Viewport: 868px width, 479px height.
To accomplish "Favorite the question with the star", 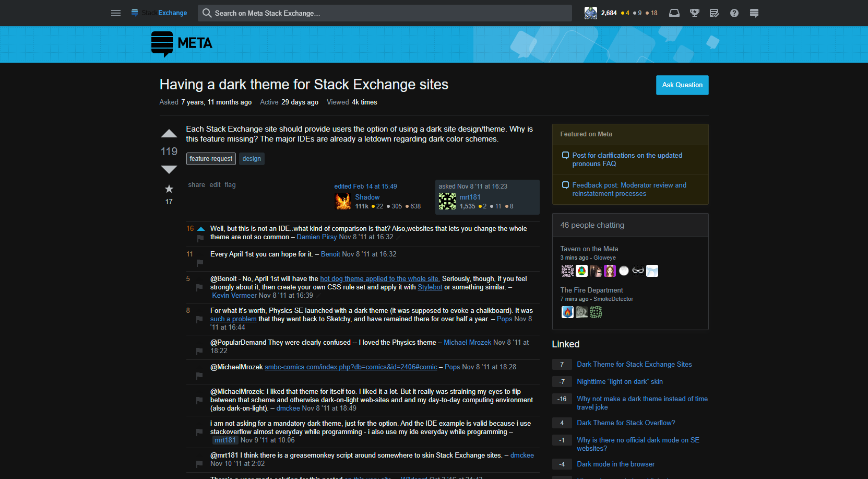I will (169, 189).
